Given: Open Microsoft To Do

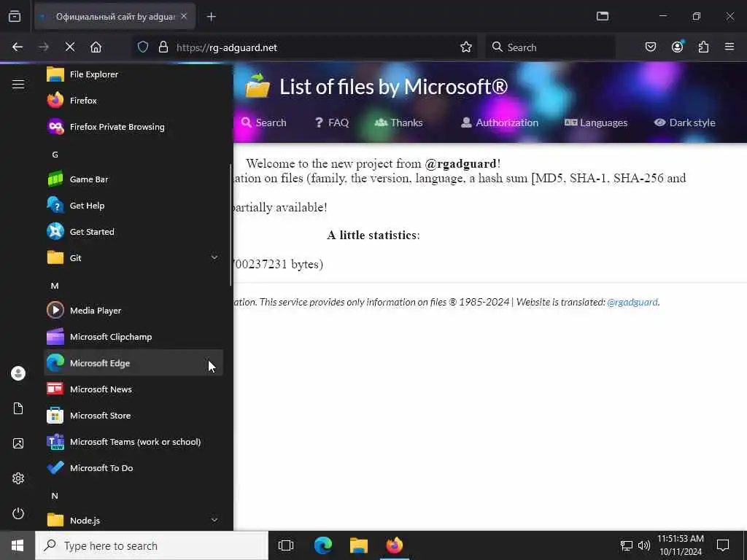Looking at the screenshot, I should pos(133,467).
